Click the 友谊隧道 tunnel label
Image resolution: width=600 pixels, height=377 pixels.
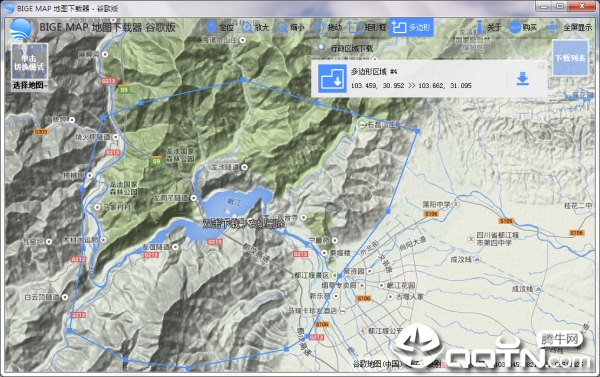pos(157,247)
